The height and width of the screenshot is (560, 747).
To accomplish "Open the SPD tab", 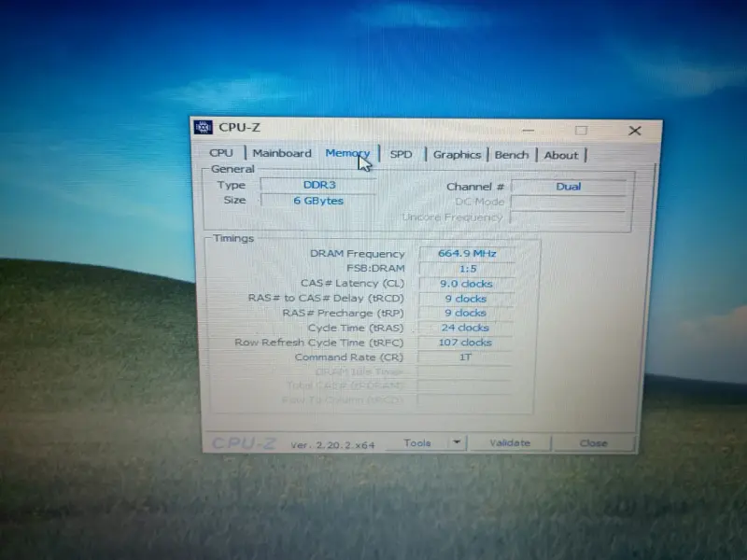I will coord(402,154).
